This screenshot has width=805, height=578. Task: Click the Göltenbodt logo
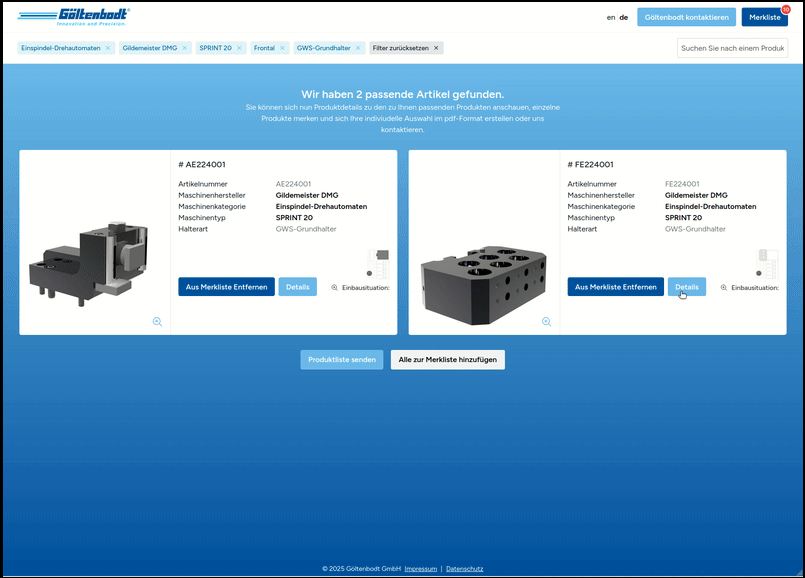(73, 16)
